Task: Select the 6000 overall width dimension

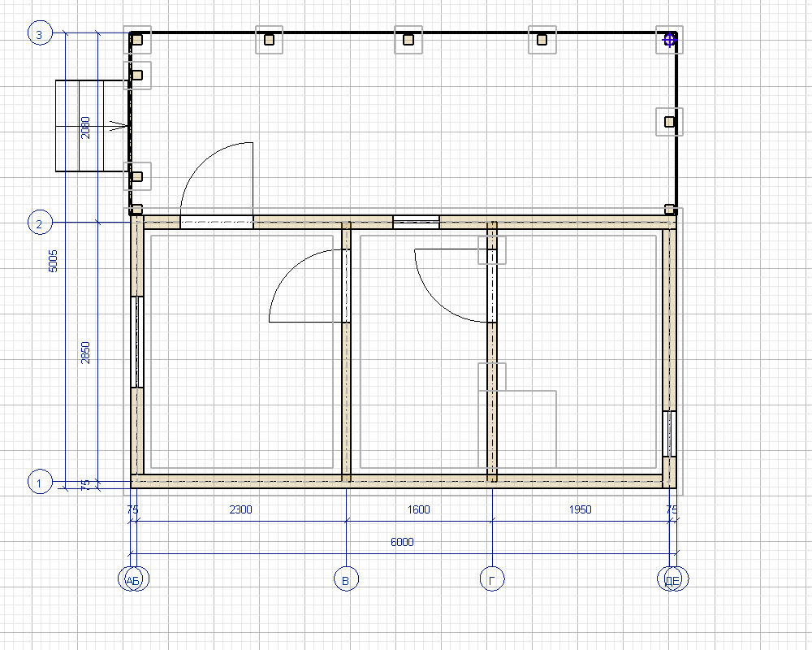Action: pyautogui.click(x=401, y=542)
